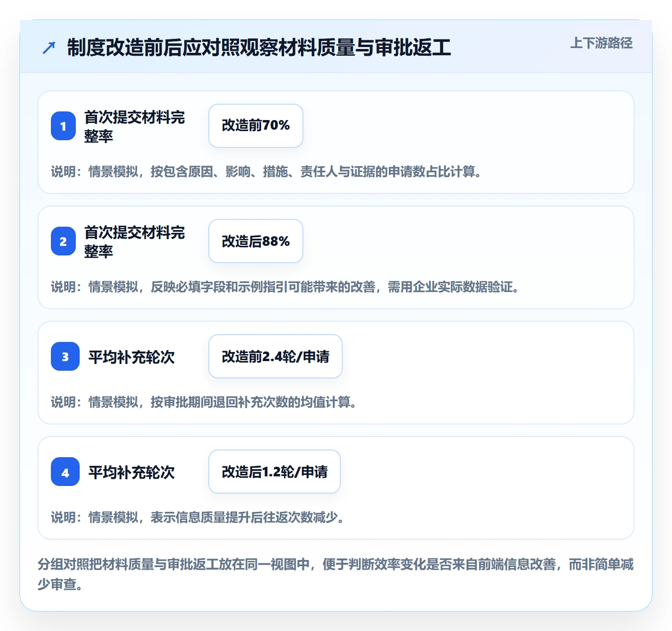Click the note about 信息质量提升后往返次数减少
Viewport: 672px width, 631px height.
(198, 517)
